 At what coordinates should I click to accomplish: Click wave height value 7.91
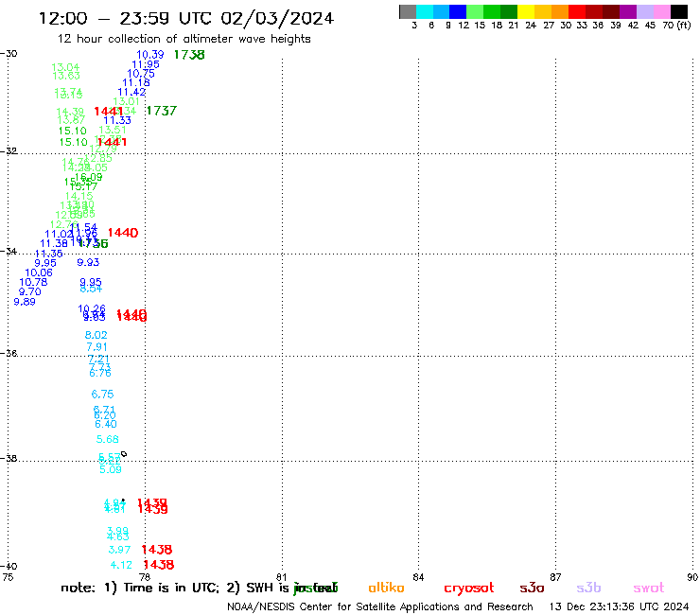pyautogui.click(x=96, y=346)
